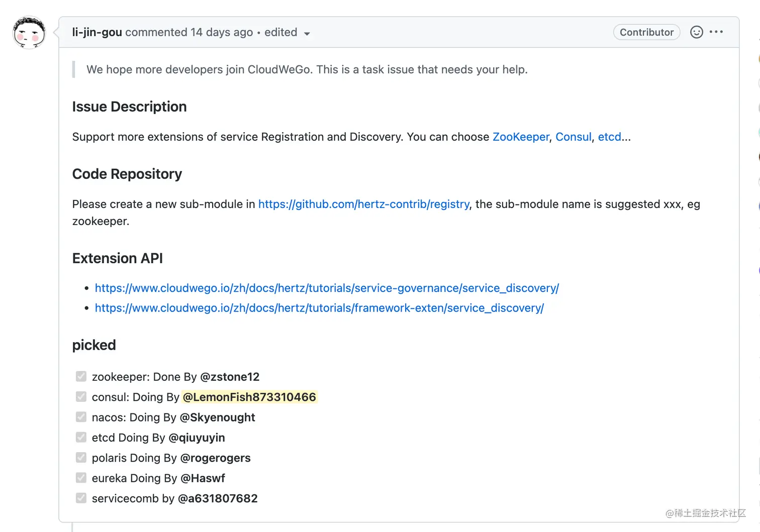Image resolution: width=760 pixels, height=532 pixels.
Task: Toggle the servicecomb task checkbox
Action: 81,498
